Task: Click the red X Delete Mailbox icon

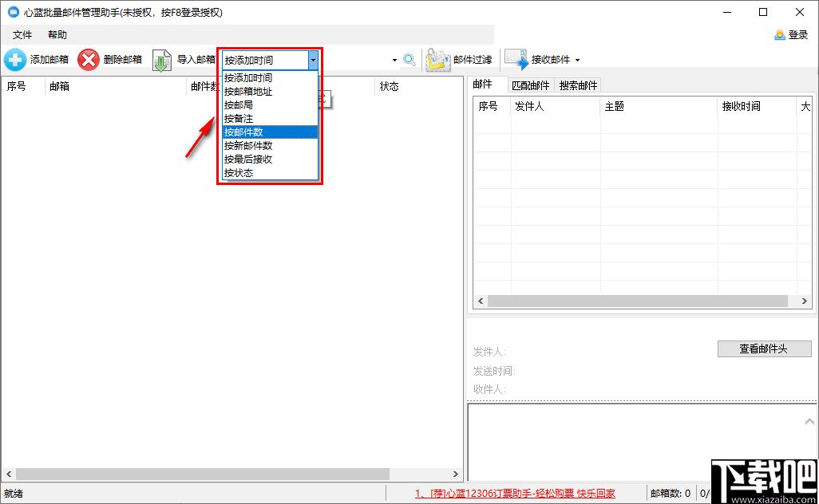Action: point(89,60)
